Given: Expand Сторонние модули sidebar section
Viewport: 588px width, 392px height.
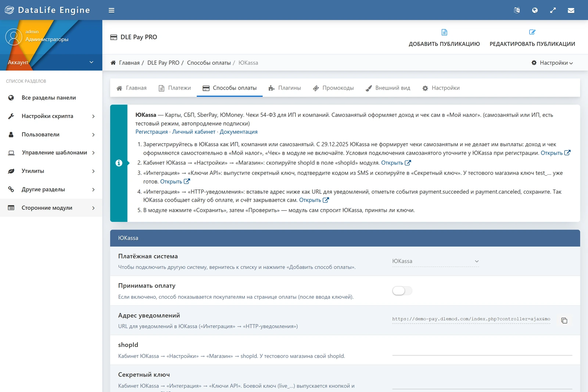Looking at the screenshot, I should [x=51, y=208].
